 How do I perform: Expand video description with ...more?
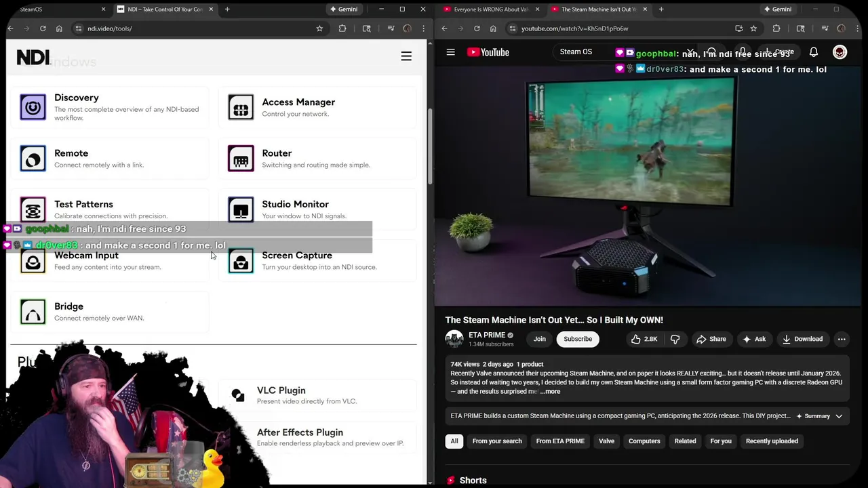click(x=550, y=391)
